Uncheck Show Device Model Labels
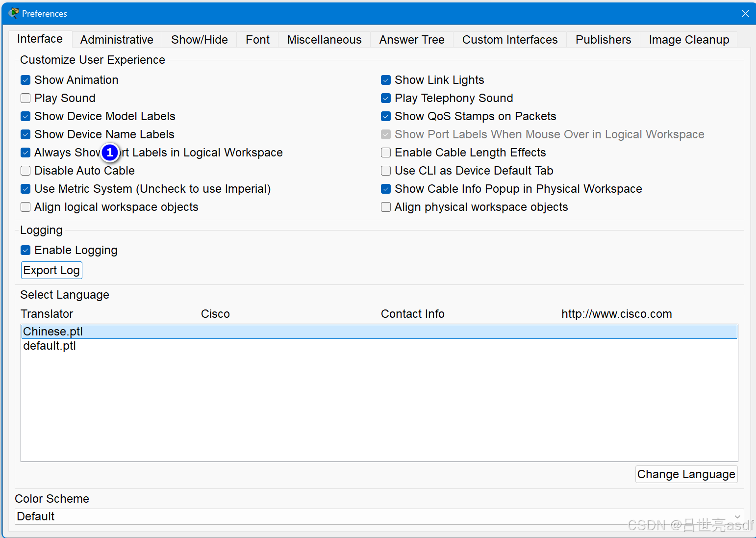Screen dimensions: 756x538 (x=25, y=116)
